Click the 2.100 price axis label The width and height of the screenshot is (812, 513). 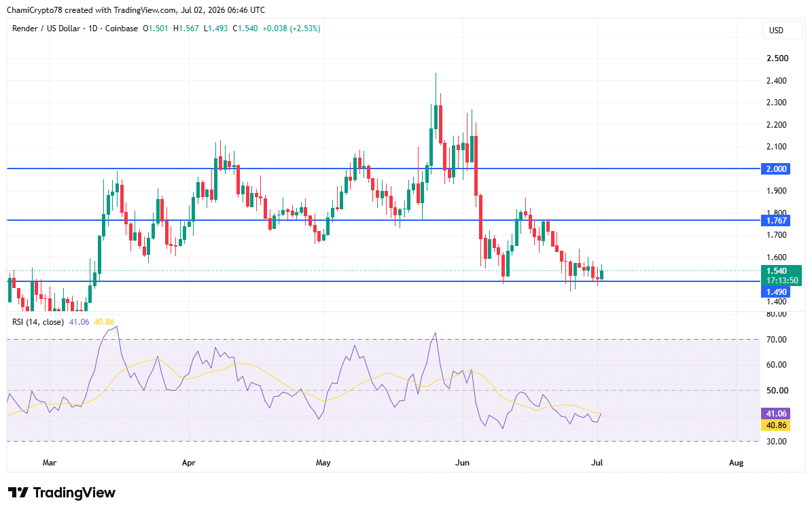776,147
